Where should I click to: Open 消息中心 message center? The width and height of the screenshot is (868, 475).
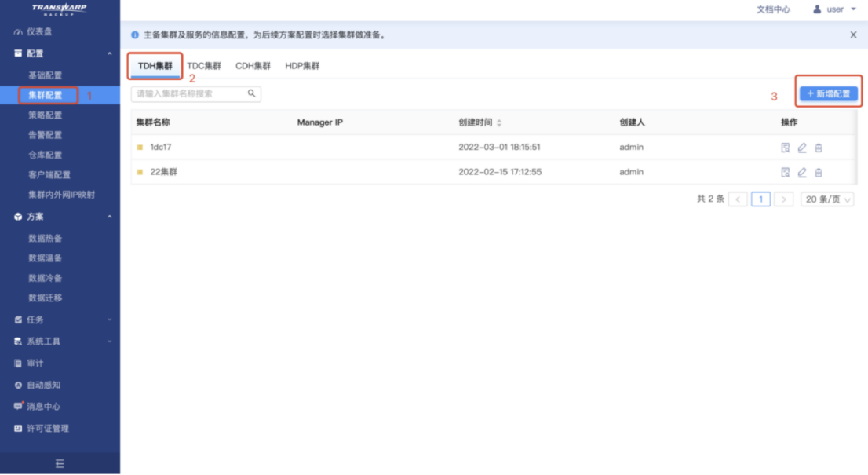(x=43, y=407)
